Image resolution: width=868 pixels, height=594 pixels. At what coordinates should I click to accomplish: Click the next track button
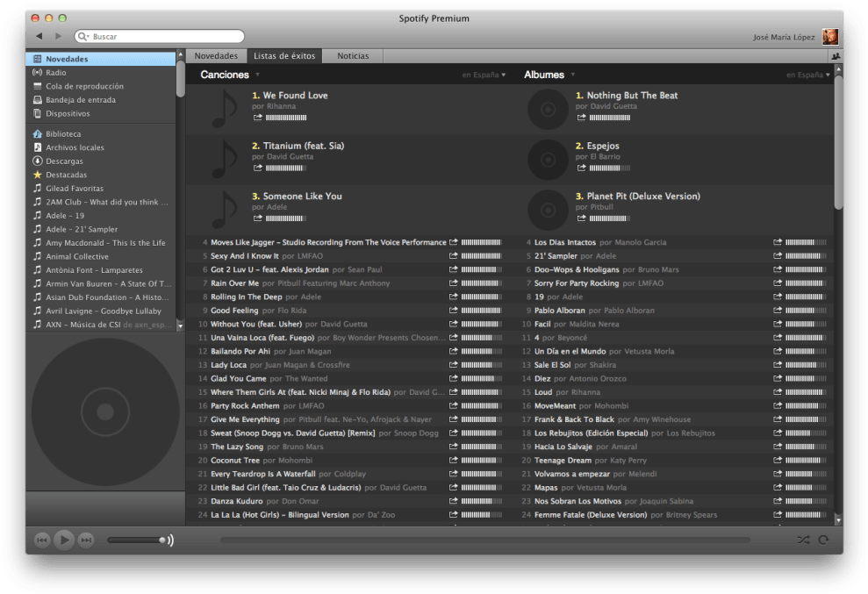[86, 540]
